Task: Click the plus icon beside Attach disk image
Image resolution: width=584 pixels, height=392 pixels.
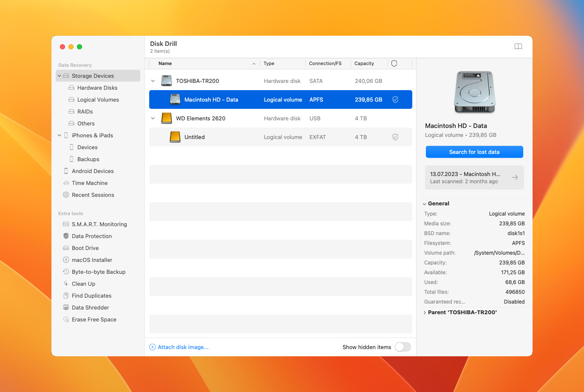Action: [x=153, y=347]
